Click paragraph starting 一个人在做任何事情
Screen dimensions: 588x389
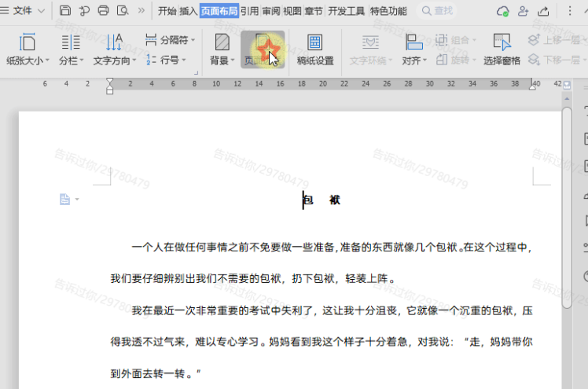pyautogui.click(x=332, y=247)
